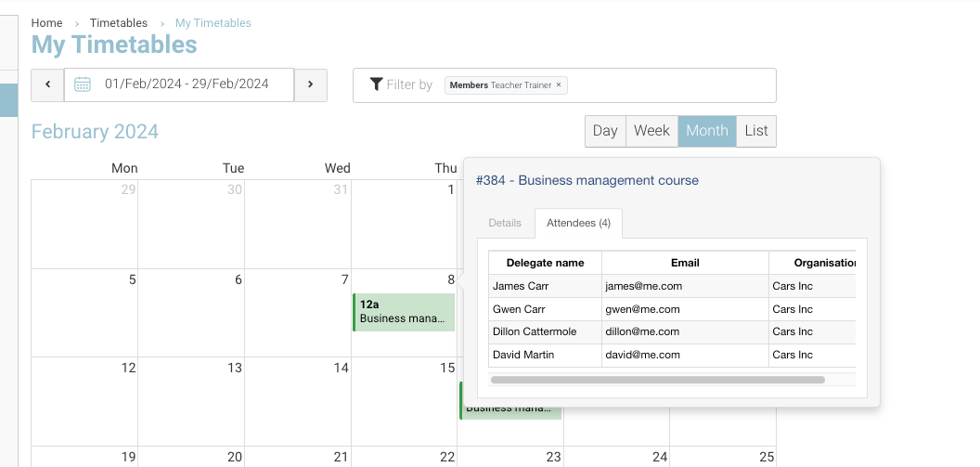
Task: Remove the Members Teacher Trainer filter tag
Action: point(559,85)
